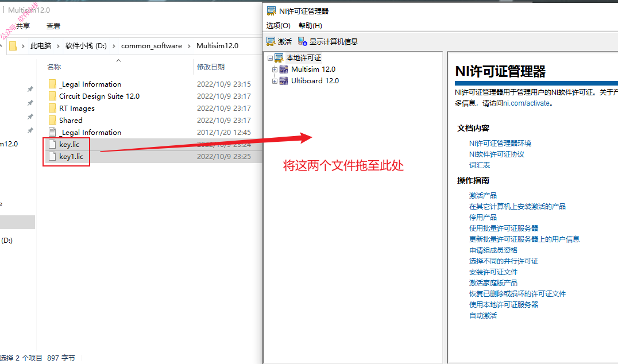This screenshot has height=364, width=618.
Task: Open the 自动激活 link
Action: pos(483,316)
